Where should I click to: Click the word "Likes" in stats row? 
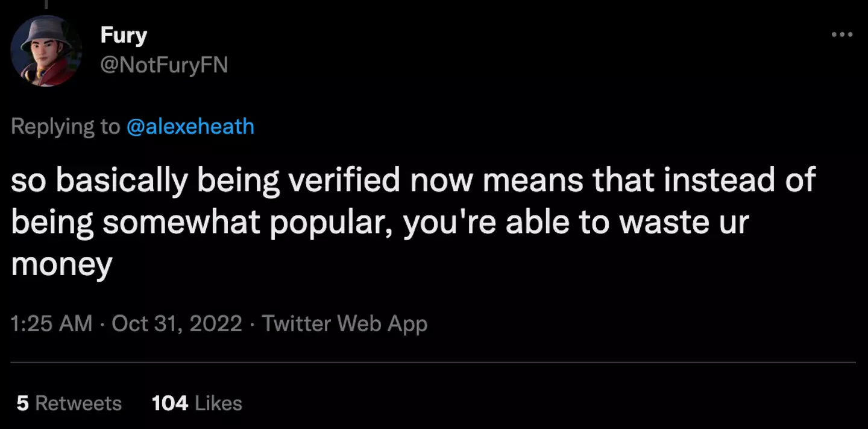click(218, 403)
